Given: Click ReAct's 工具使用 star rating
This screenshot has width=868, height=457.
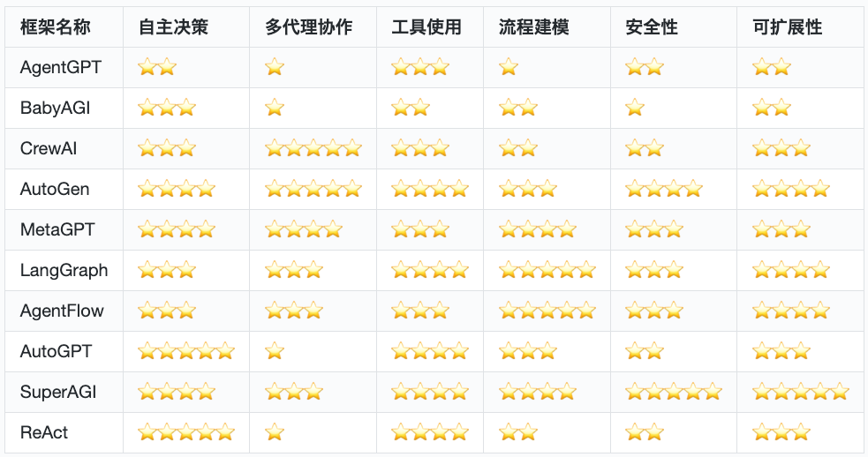Looking at the screenshot, I should [x=429, y=432].
